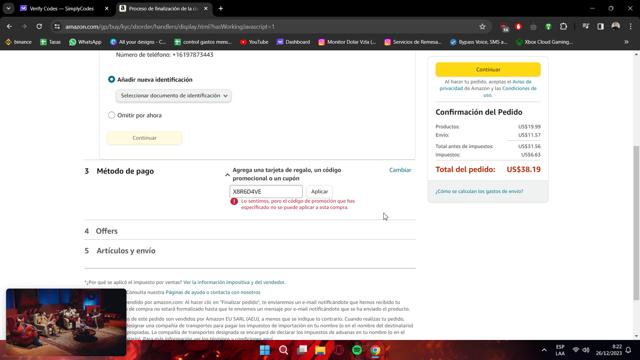This screenshot has width=640, height=360.
Task: Open Chrome from the taskbar
Action: click(375, 350)
